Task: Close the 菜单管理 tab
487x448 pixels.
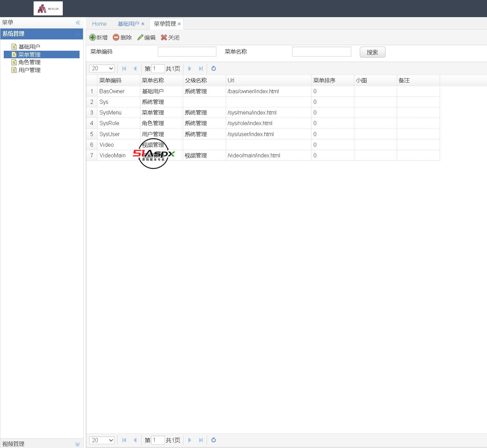Action: (x=179, y=24)
